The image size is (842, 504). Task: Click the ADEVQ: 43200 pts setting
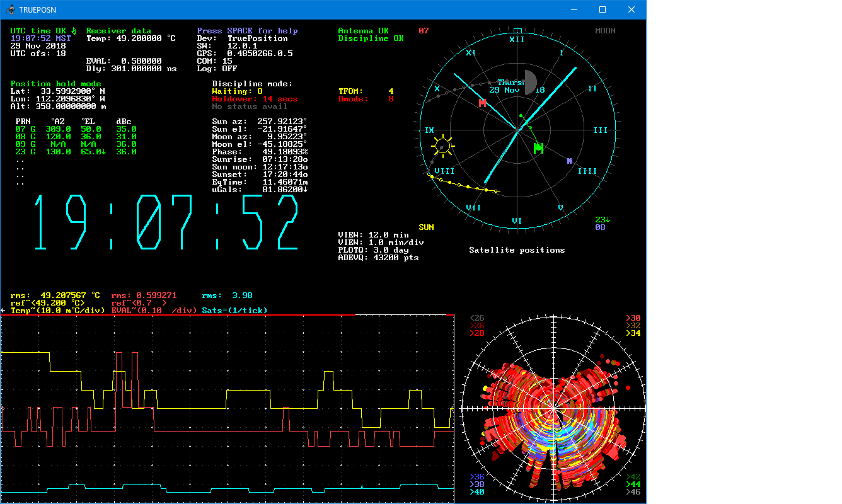click(x=378, y=258)
